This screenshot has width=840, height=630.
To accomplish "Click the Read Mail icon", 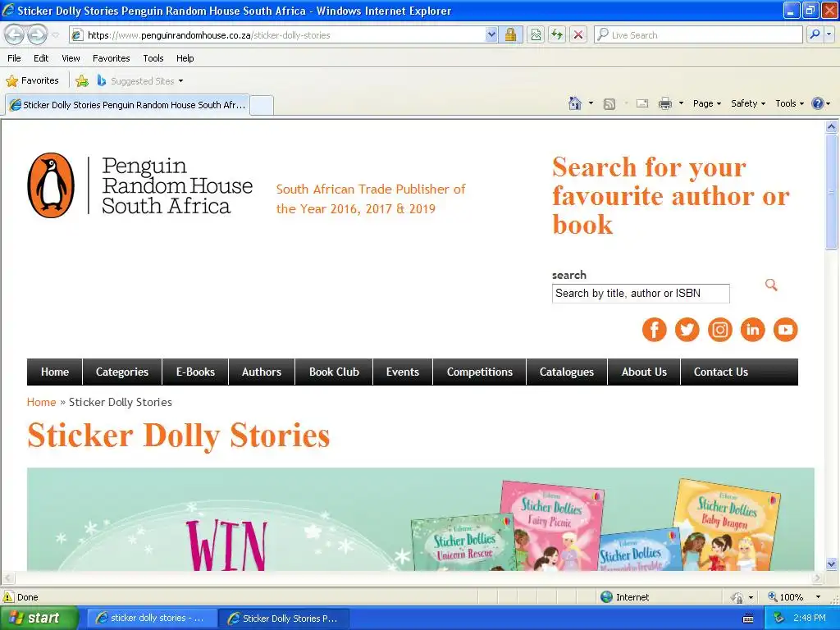I will [x=642, y=103].
